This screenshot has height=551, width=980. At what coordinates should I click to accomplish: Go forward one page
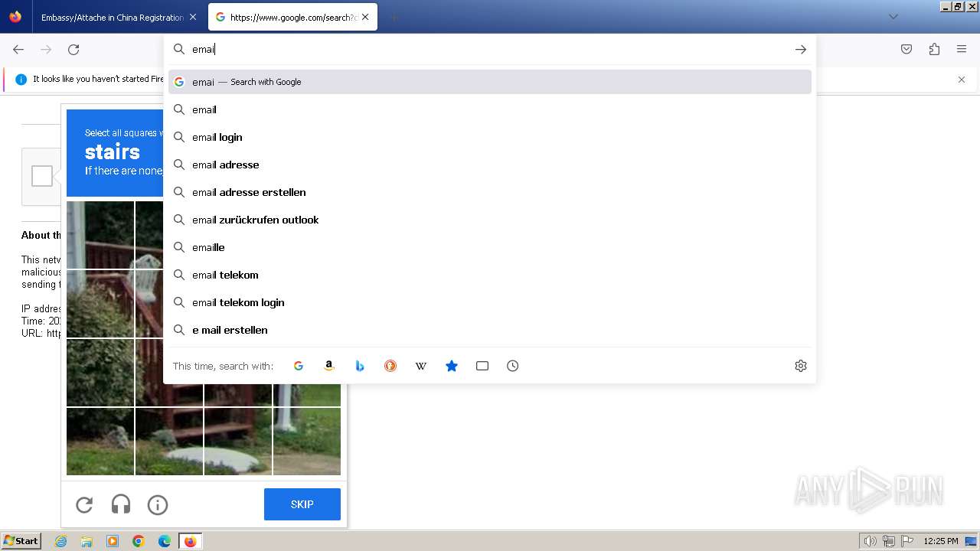click(46, 49)
